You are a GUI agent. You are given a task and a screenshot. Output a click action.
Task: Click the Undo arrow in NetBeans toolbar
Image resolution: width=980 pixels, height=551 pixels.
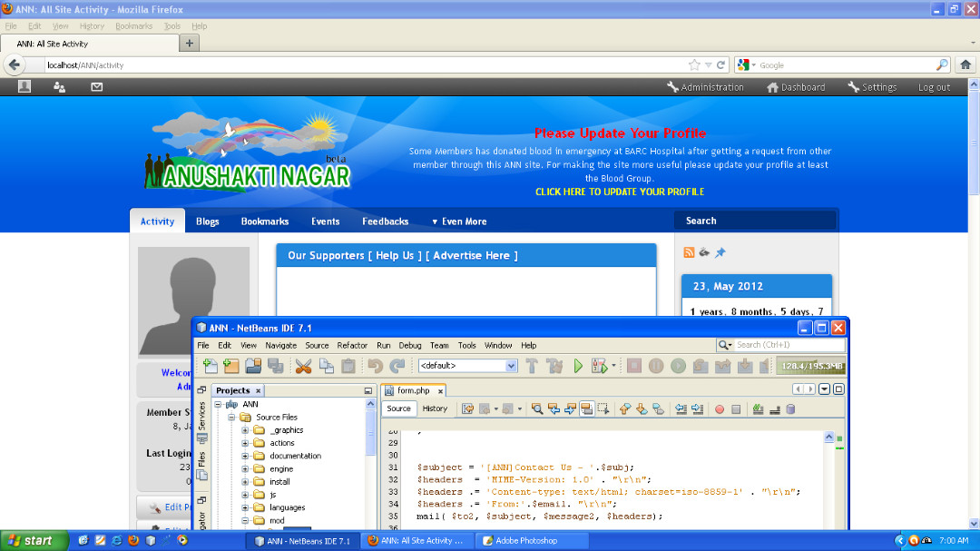[375, 366]
